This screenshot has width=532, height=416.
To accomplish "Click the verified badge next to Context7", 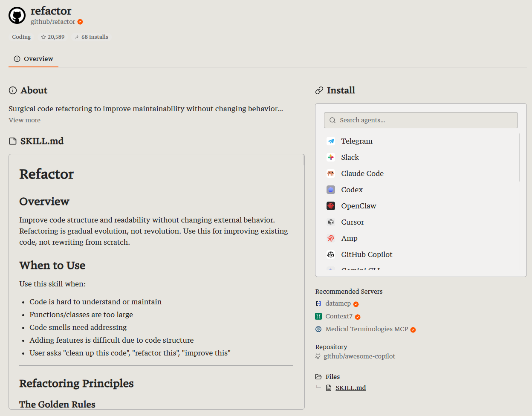I will point(358,317).
